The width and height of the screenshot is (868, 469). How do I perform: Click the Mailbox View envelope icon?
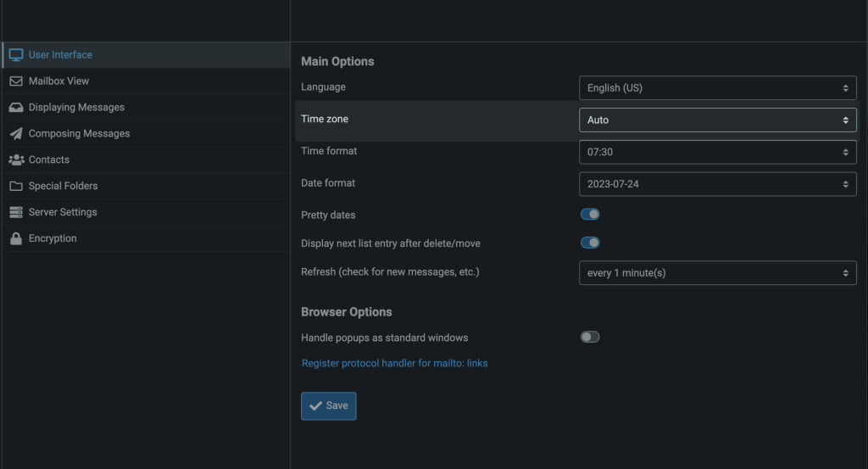click(15, 81)
